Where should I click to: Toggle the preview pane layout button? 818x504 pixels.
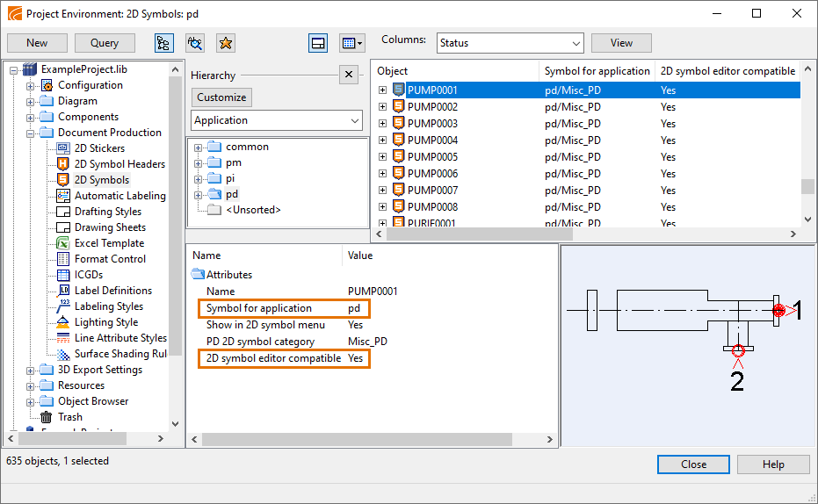coord(318,43)
